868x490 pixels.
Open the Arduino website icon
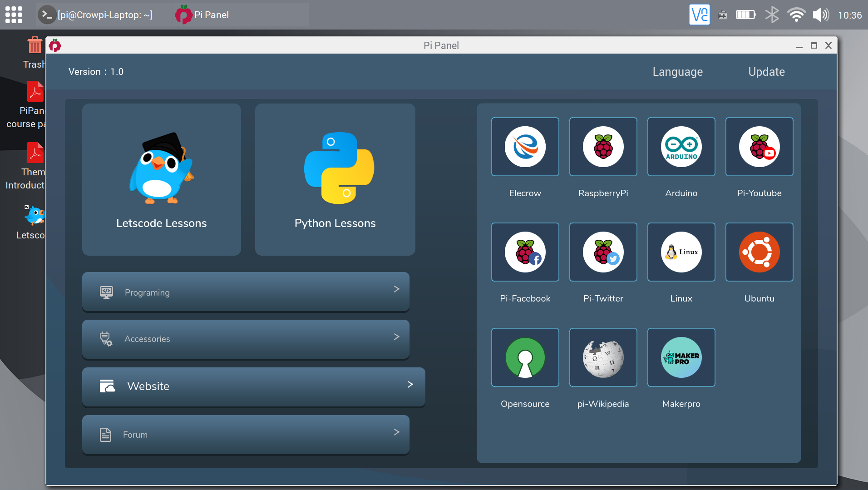[681, 147]
